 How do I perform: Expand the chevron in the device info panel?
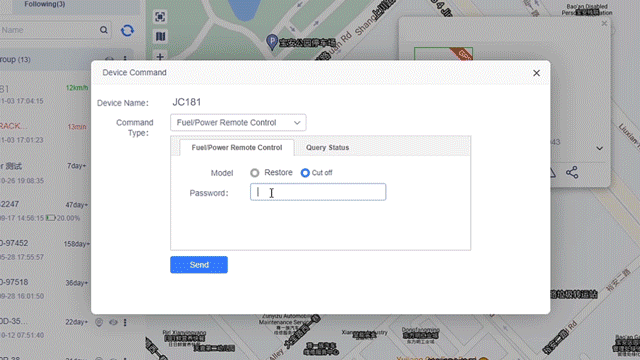(599, 148)
